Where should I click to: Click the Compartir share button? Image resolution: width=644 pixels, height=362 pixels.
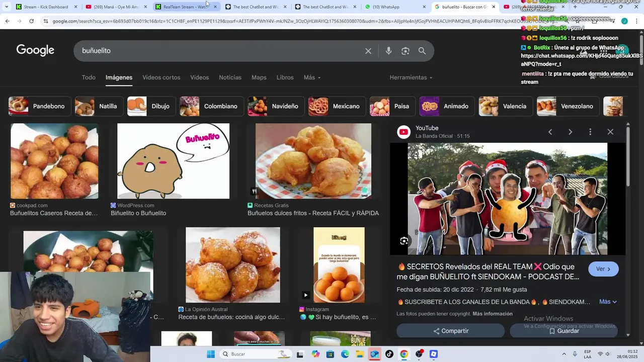[450, 331]
